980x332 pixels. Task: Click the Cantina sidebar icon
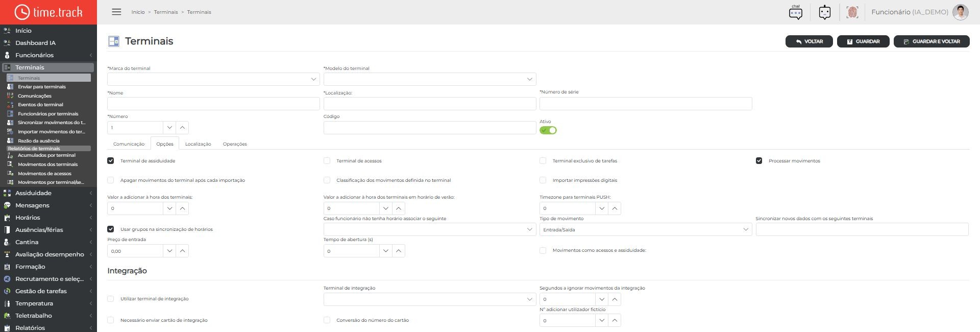pos(7,242)
